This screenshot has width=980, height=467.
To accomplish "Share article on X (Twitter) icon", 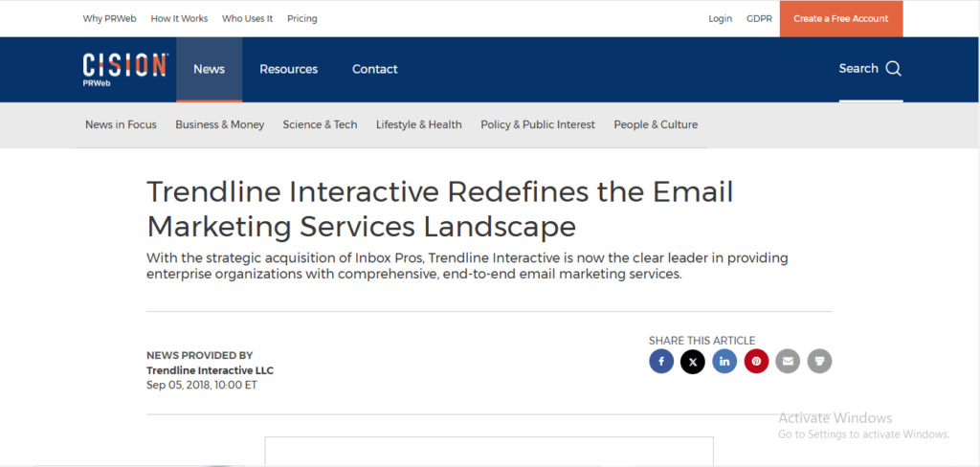I will [693, 362].
